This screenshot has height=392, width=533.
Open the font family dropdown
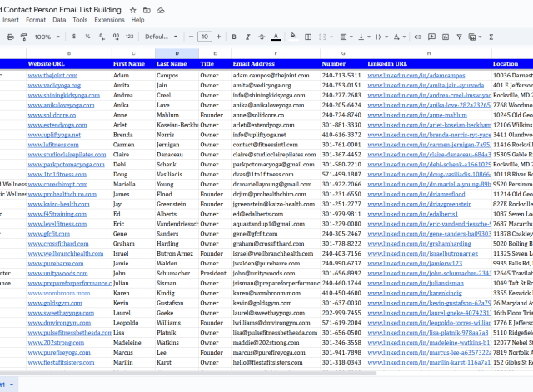161,37
